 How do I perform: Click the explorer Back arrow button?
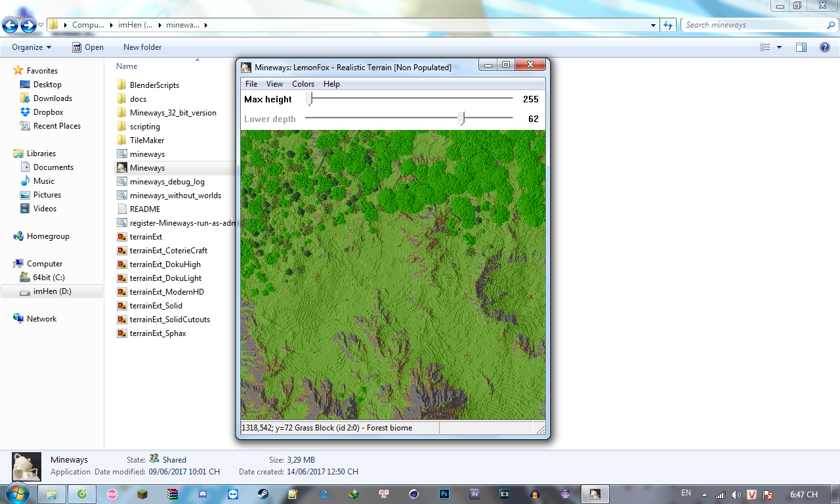point(10,25)
